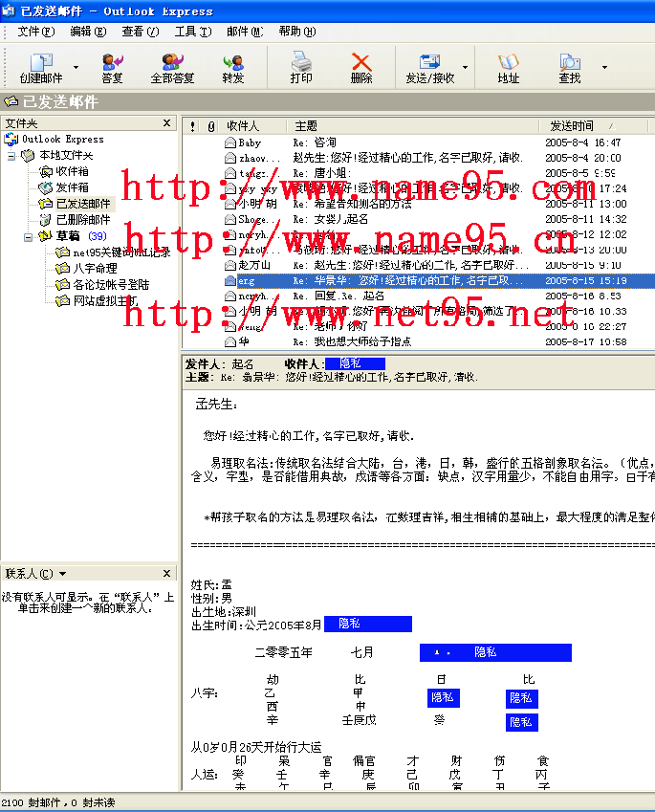Click the 已发送邮件 folder banner
Screen dimensions: 655x812
pos(327,101)
